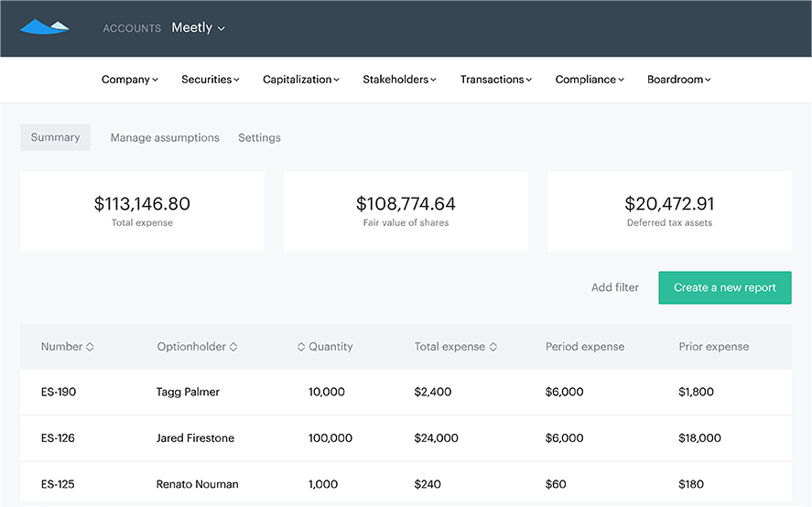Open the Boardroom menu
Viewport: 812px width, 507px height.
tap(679, 80)
